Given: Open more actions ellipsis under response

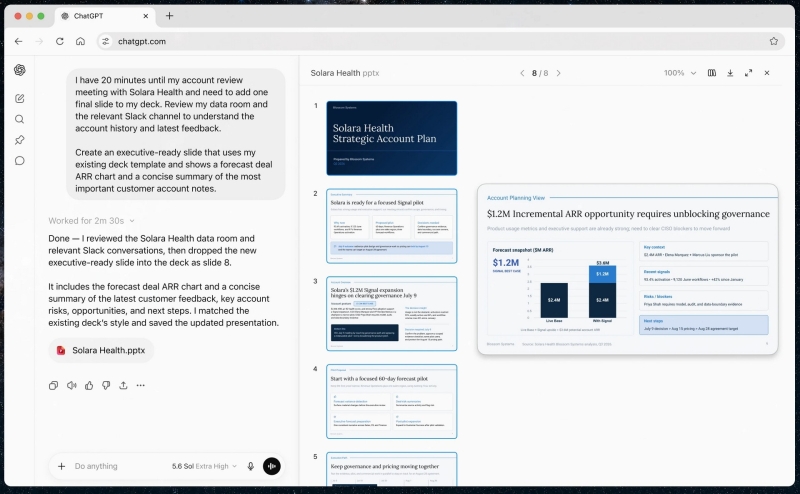Looking at the screenshot, I should (141, 385).
